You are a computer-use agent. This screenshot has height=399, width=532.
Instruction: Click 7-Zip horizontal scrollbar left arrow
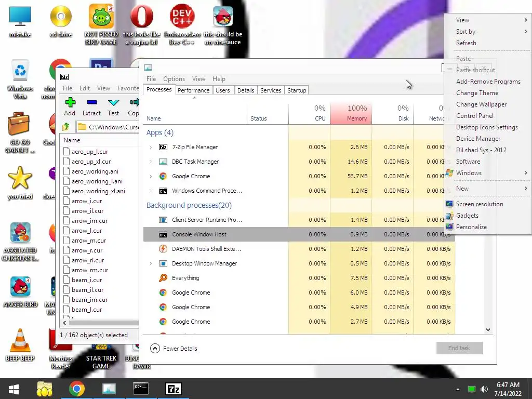64,323
